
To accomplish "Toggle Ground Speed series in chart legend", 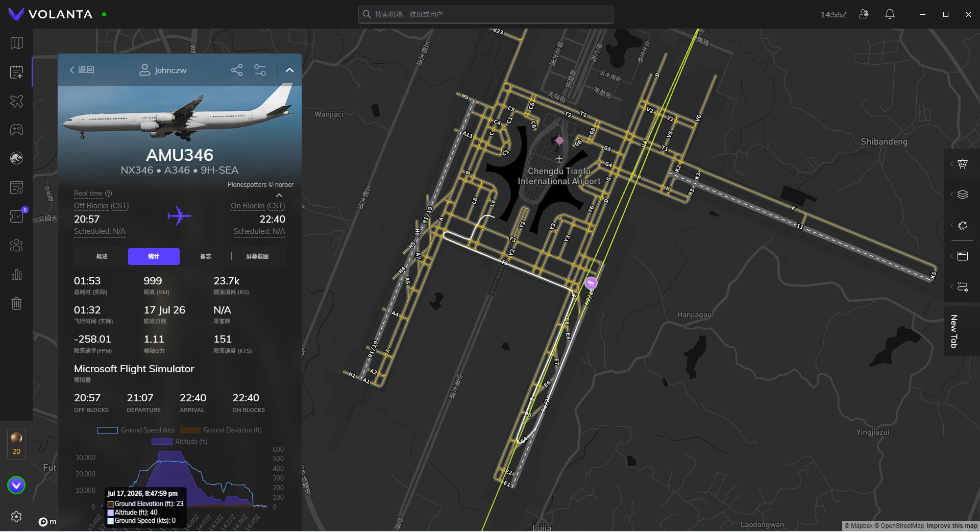I will click(136, 430).
